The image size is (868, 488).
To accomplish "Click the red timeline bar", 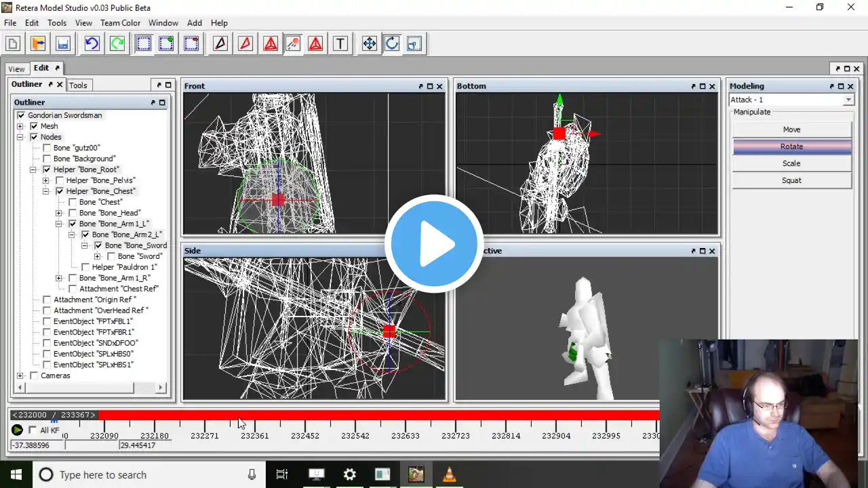I will point(378,415).
